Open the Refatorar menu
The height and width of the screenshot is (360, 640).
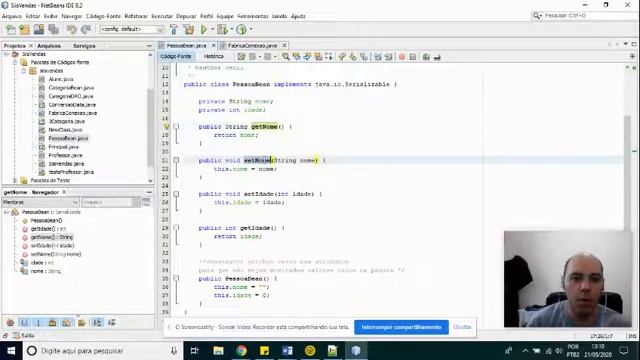pos(136,16)
